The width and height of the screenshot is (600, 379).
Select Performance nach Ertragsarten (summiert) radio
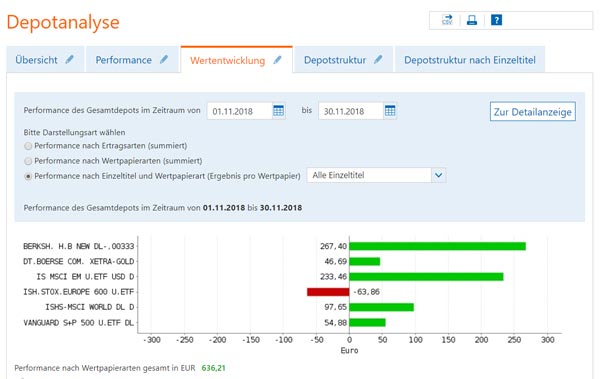pos(28,146)
